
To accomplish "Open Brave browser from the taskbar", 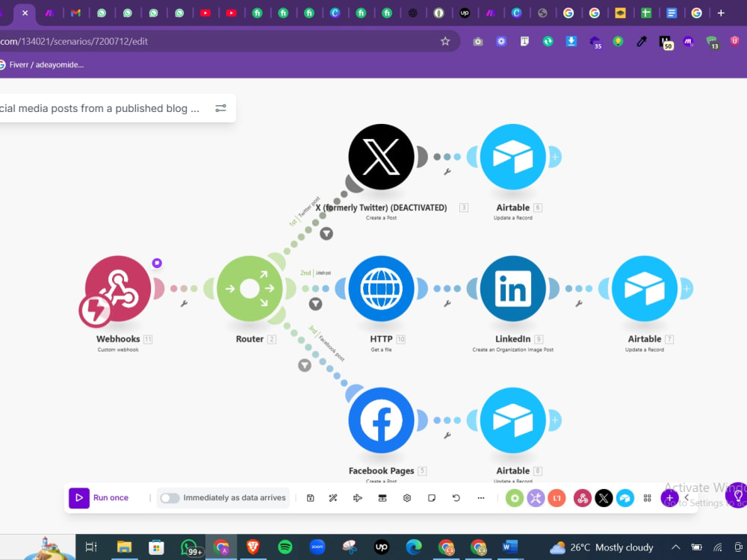I will click(x=253, y=547).
